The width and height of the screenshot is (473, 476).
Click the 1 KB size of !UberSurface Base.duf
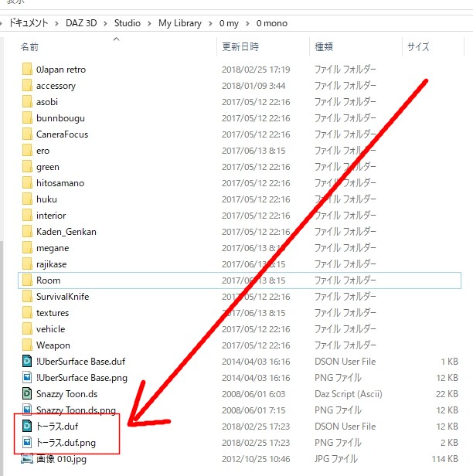[449, 362]
